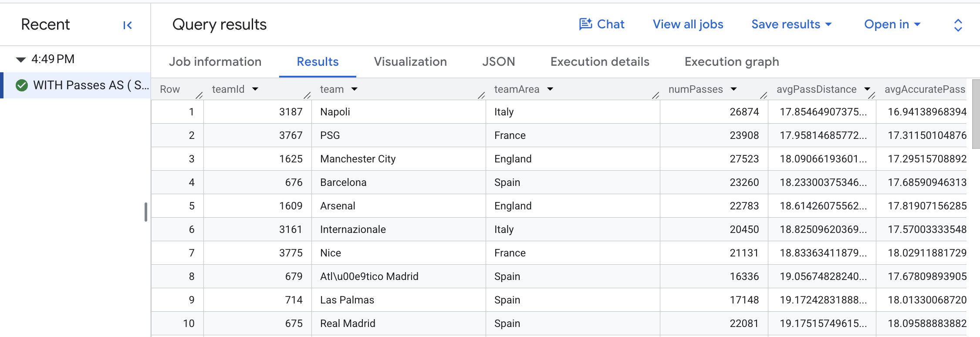The width and height of the screenshot is (980, 337).
Task: Click the Recent panel resize handle
Action: pos(146,212)
